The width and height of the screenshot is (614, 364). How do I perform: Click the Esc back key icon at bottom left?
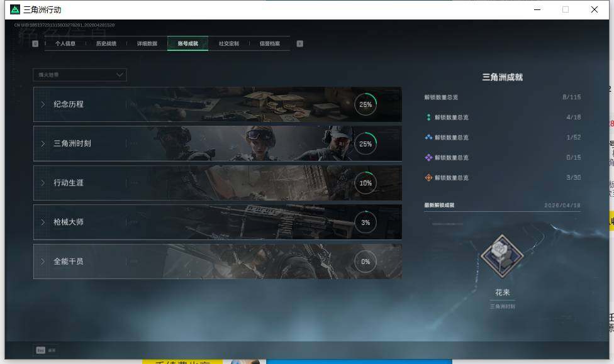pyautogui.click(x=41, y=350)
